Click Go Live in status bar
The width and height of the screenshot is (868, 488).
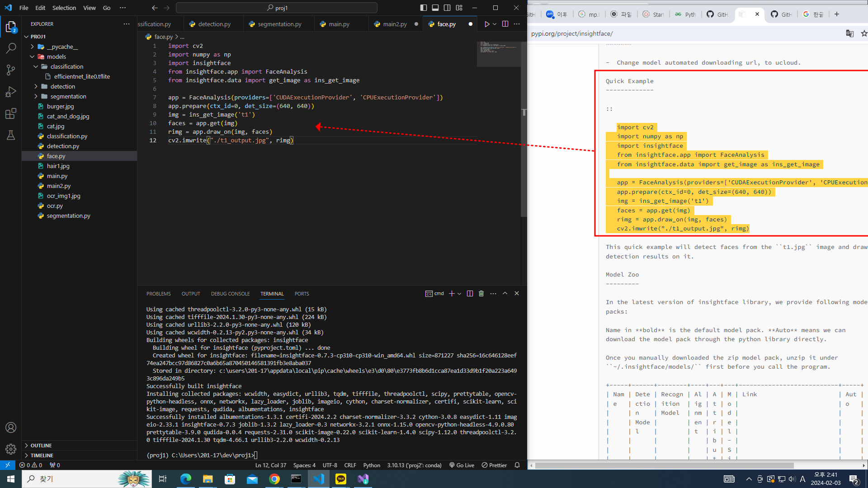point(462,465)
